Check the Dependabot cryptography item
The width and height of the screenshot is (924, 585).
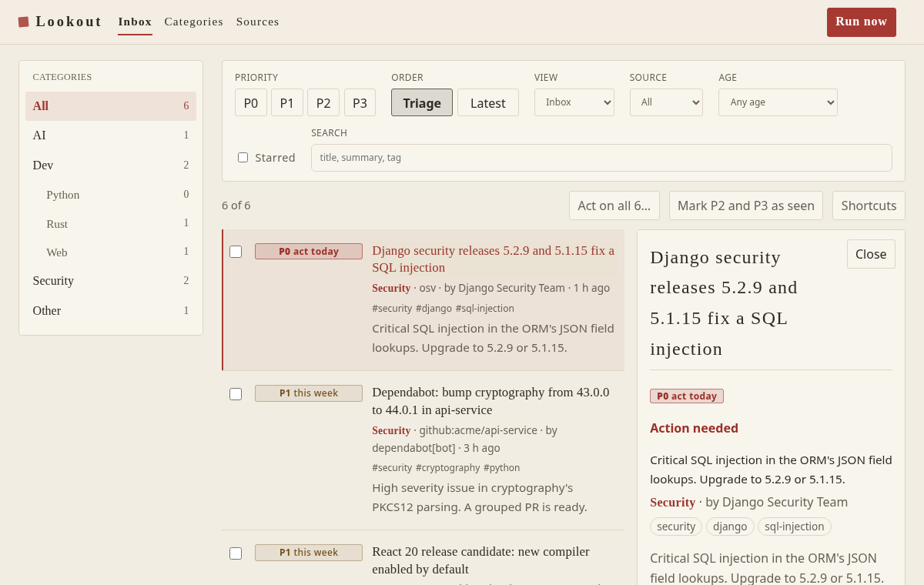pyautogui.click(x=236, y=394)
